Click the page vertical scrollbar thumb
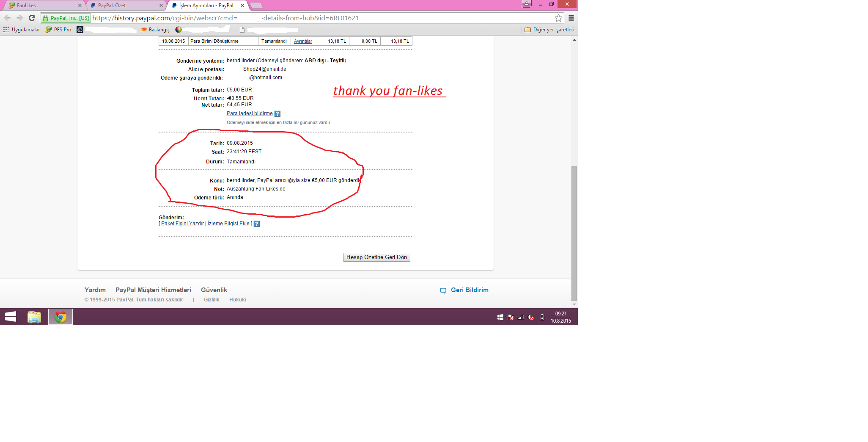Screen dimensions: 868x442 click(x=574, y=233)
